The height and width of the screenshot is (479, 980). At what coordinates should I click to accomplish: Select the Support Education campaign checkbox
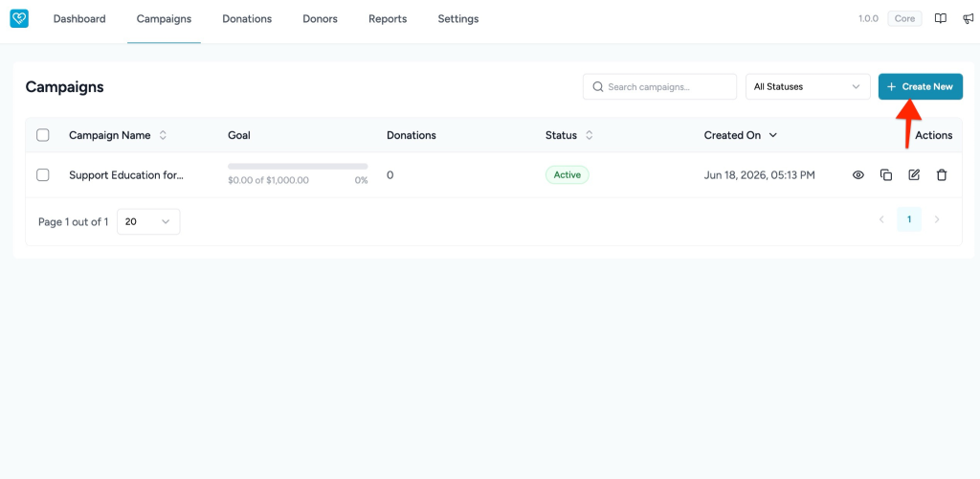click(x=42, y=175)
